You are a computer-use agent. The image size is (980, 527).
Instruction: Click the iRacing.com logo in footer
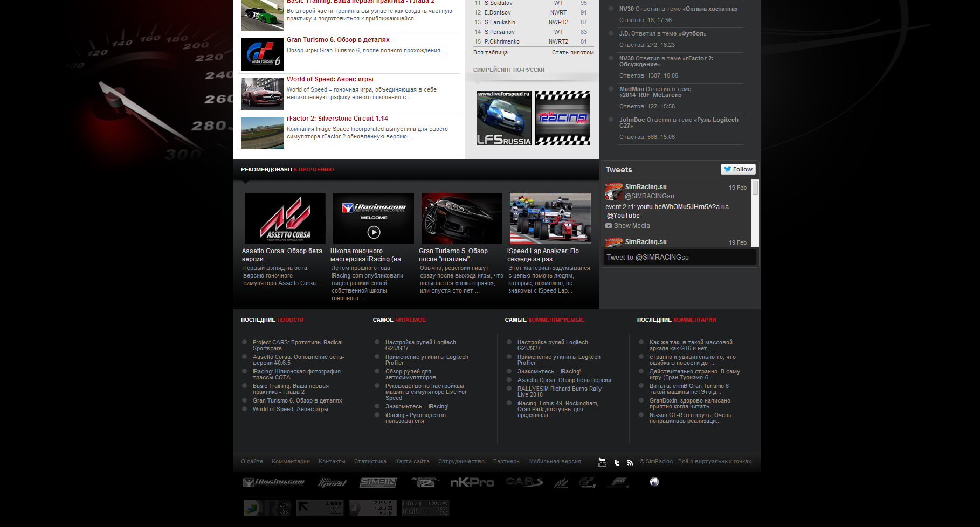pyautogui.click(x=274, y=482)
